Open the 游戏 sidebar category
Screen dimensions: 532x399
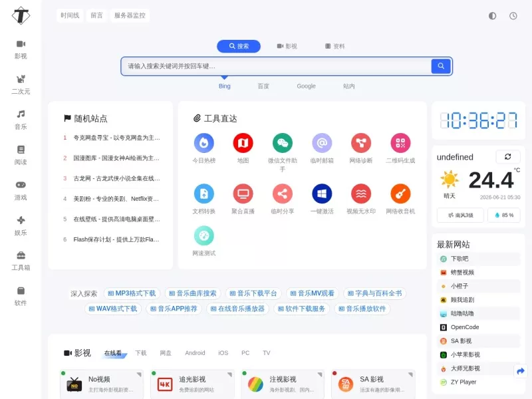point(21,191)
